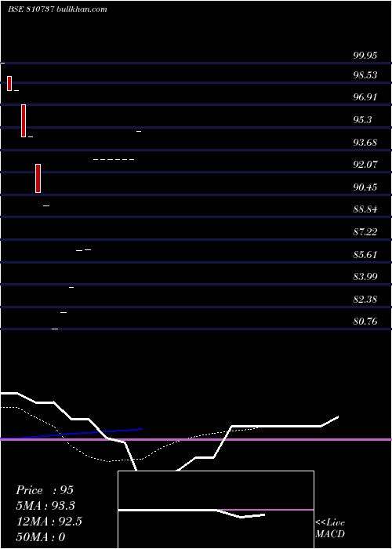Click the 12MA : 92.5 readout
The height and width of the screenshot is (549, 392).
coord(49,522)
